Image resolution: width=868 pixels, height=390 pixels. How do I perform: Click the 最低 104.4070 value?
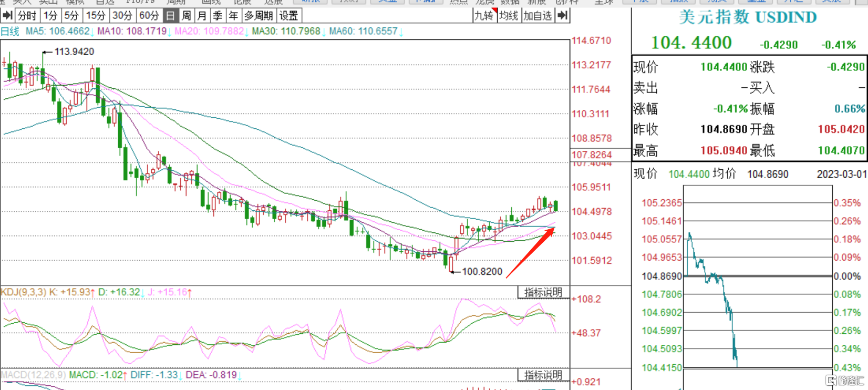point(841,151)
